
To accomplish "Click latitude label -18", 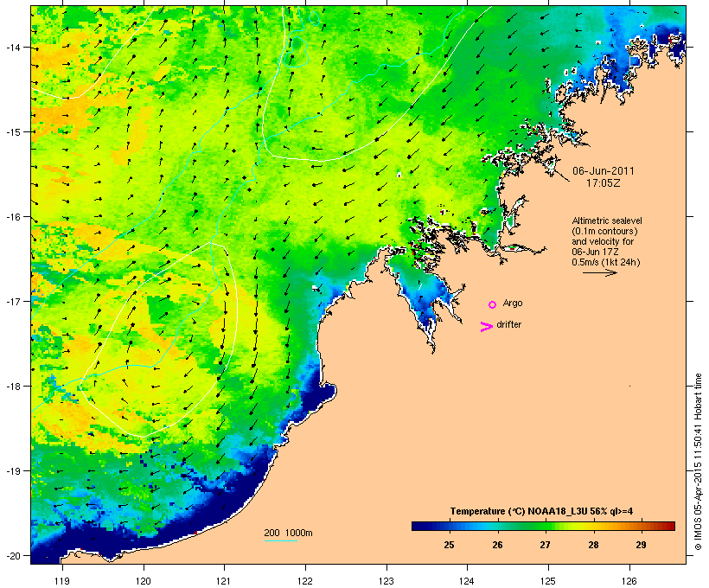I will 13,387.
